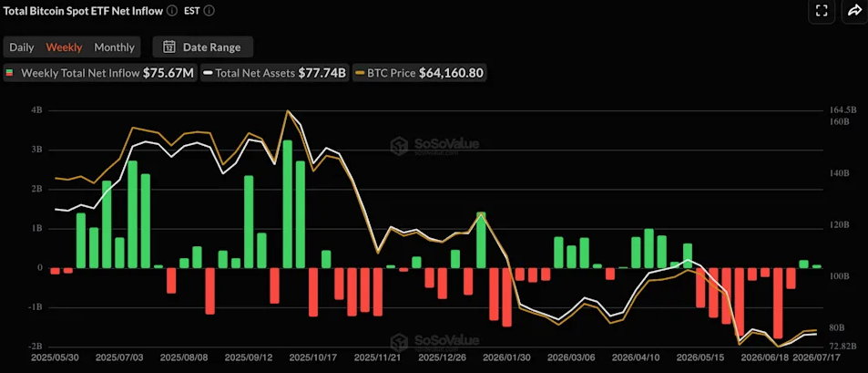This screenshot has height=373, width=868.
Task: Click the EST timezone label
Action: tap(191, 10)
